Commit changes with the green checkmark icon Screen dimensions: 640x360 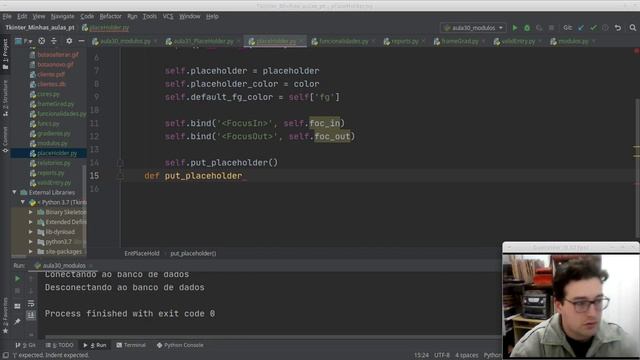(593, 28)
